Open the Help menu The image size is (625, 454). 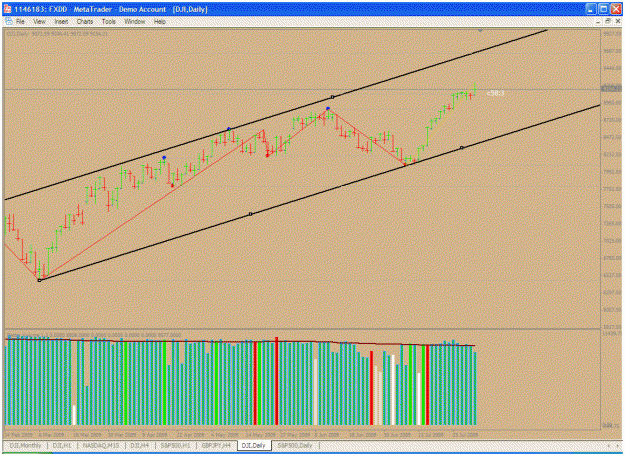pos(159,22)
